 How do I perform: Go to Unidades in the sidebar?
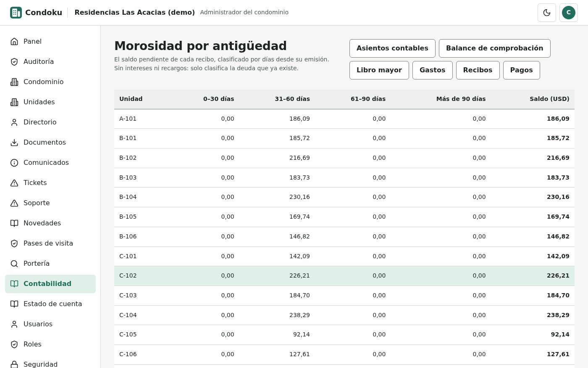pos(50,102)
